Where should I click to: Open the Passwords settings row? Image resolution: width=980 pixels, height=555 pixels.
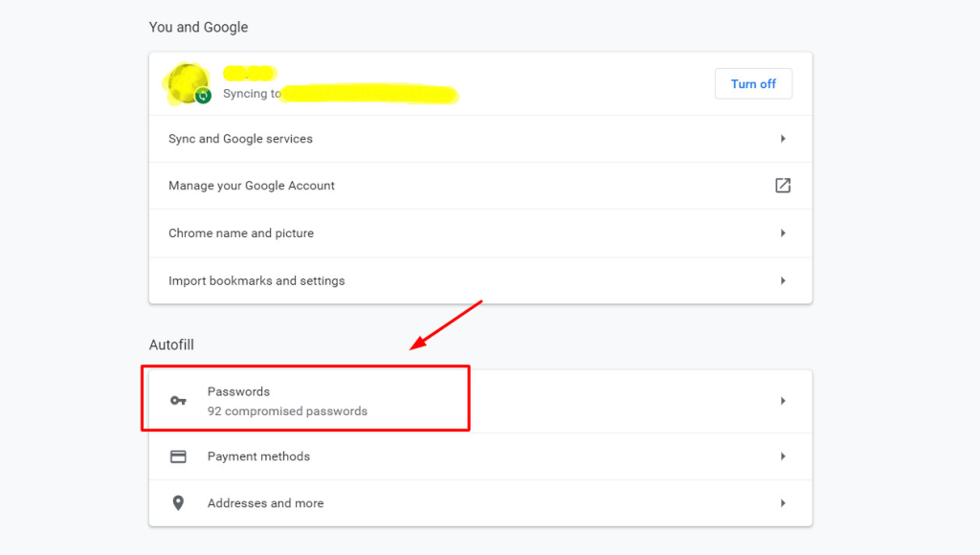point(480,401)
